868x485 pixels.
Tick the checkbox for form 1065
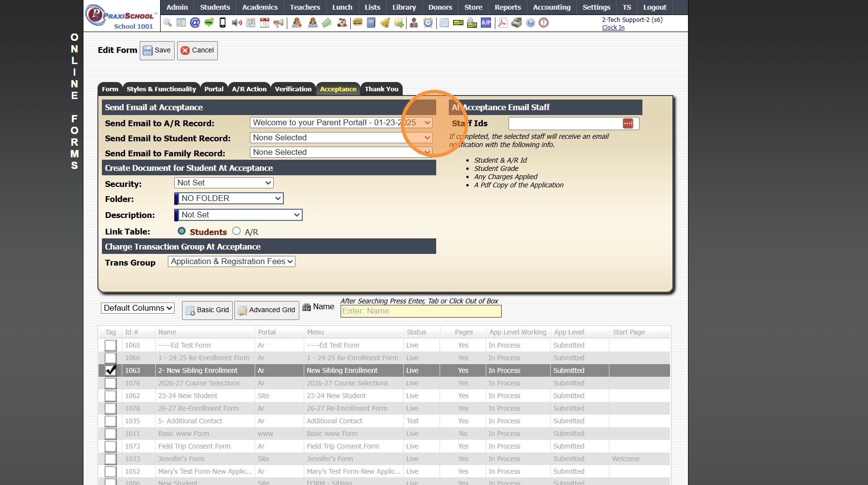click(111, 345)
